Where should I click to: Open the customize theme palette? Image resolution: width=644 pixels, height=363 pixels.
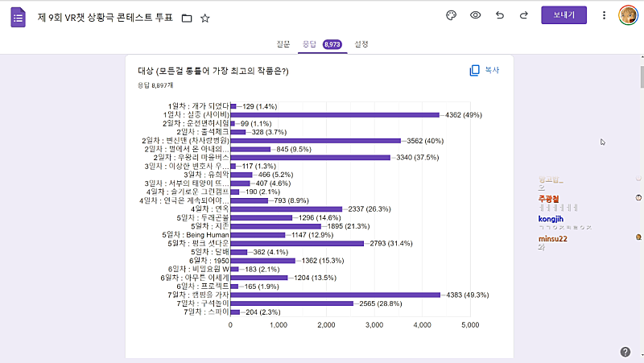tap(451, 15)
